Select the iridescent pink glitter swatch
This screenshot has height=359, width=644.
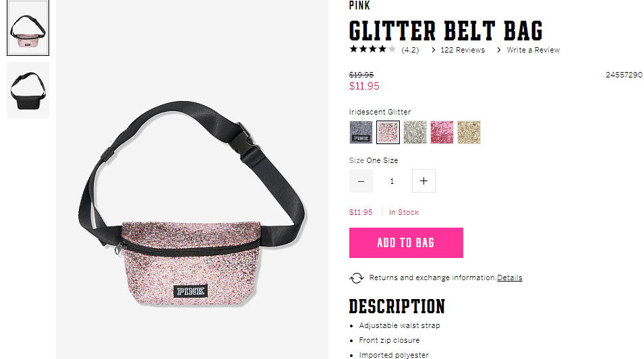click(x=388, y=132)
